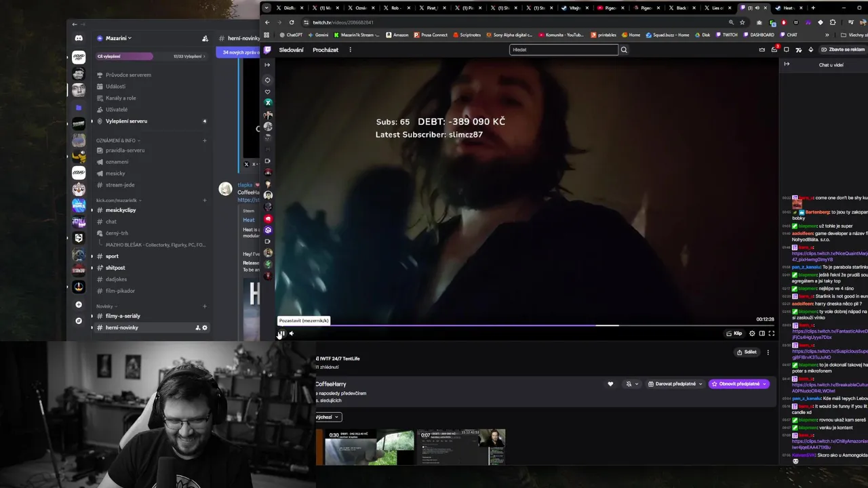Open notification bell dropdown for CoffeeHarry
The width and height of the screenshot is (868, 488).
632,384
